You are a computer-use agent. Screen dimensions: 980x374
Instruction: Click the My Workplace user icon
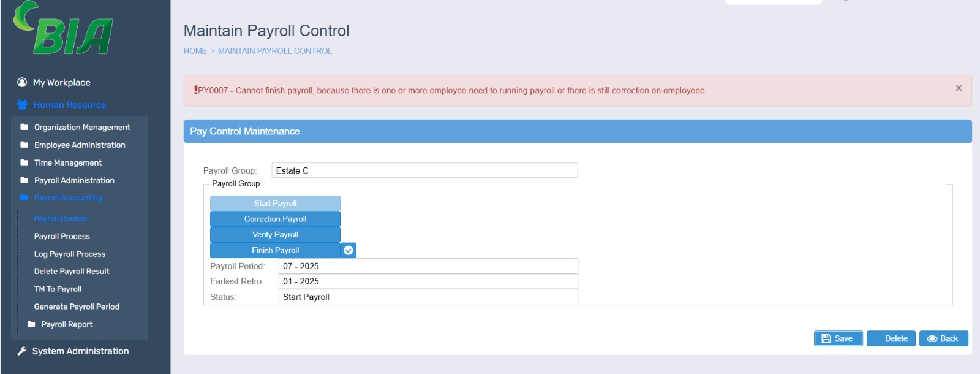22,82
